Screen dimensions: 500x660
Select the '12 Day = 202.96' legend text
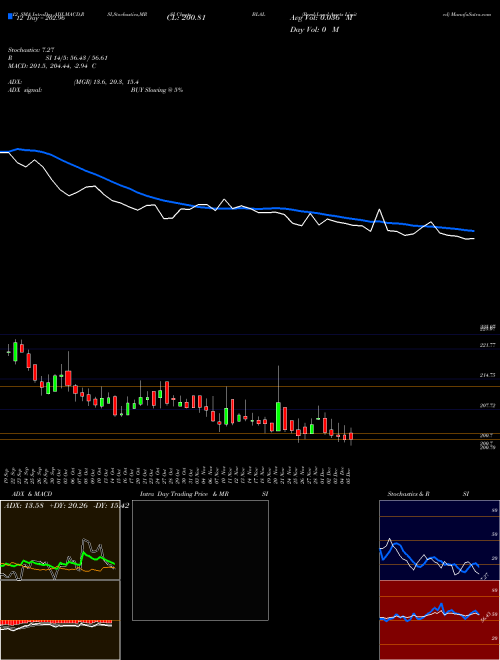coord(39,18)
